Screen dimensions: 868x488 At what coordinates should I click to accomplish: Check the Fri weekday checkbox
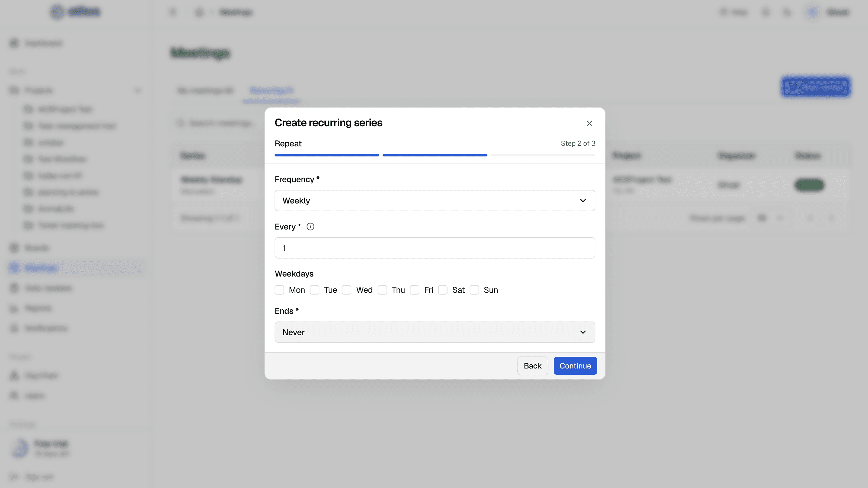click(414, 290)
